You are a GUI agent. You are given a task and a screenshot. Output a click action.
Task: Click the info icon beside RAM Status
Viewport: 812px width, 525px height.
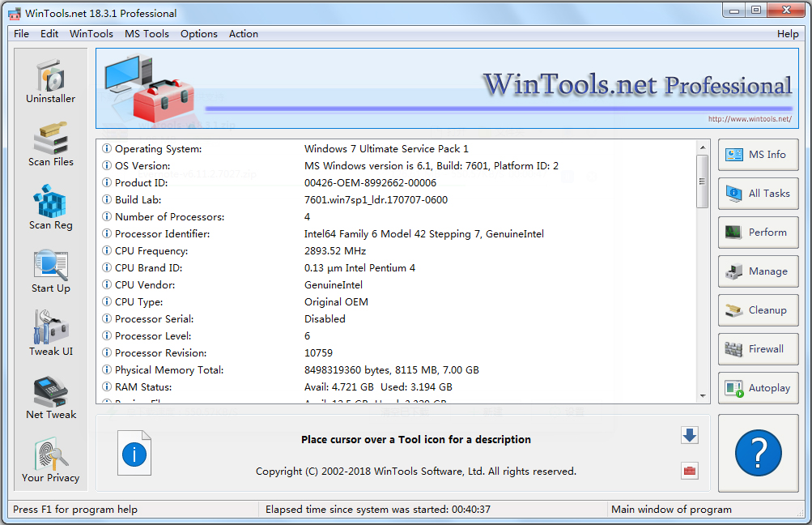click(107, 386)
